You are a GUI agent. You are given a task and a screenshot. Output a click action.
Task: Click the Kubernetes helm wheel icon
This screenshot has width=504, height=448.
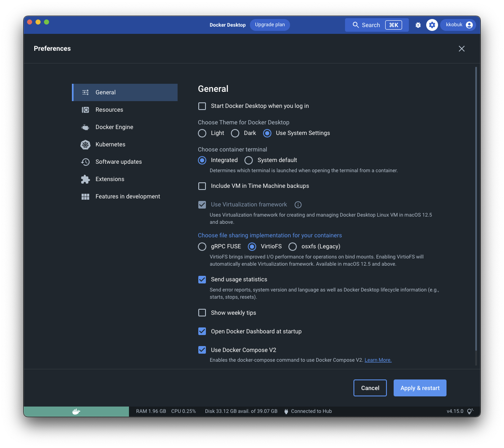(x=85, y=144)
